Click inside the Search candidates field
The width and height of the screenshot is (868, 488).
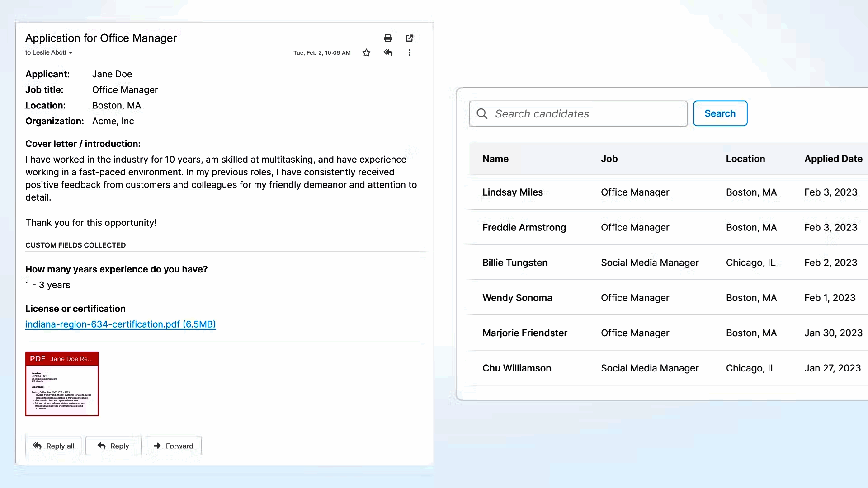point(579,114)
